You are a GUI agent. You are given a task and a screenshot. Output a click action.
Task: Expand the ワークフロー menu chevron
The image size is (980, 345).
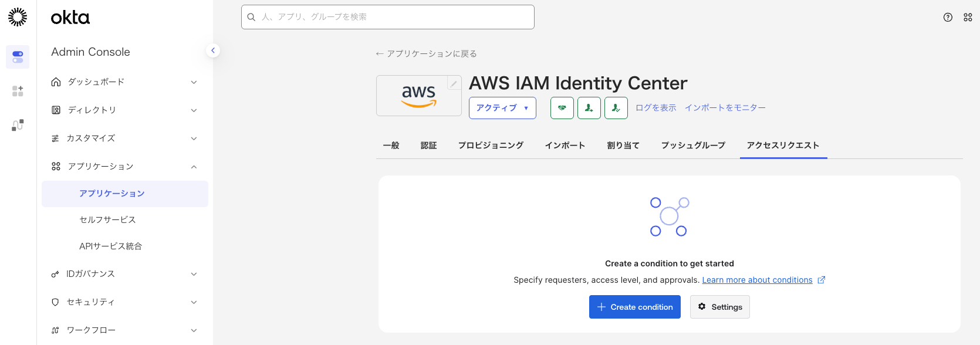point(194,330)
